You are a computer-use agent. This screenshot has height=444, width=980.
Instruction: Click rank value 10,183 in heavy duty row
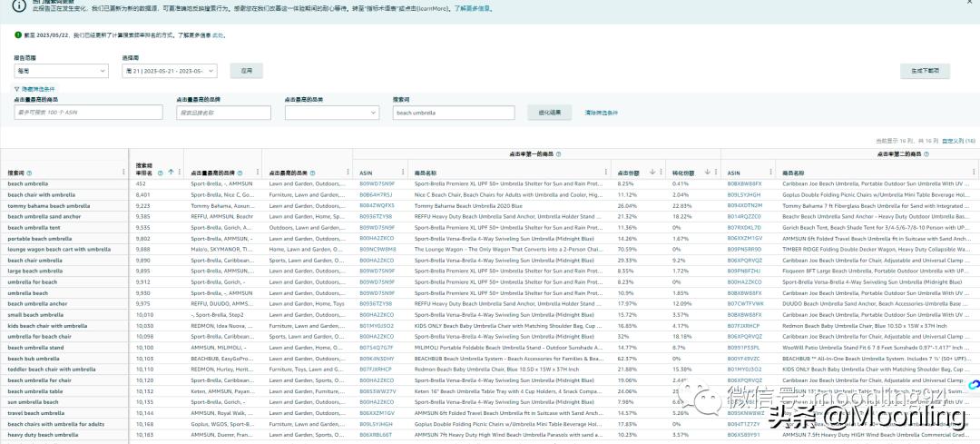click(144, 435)
